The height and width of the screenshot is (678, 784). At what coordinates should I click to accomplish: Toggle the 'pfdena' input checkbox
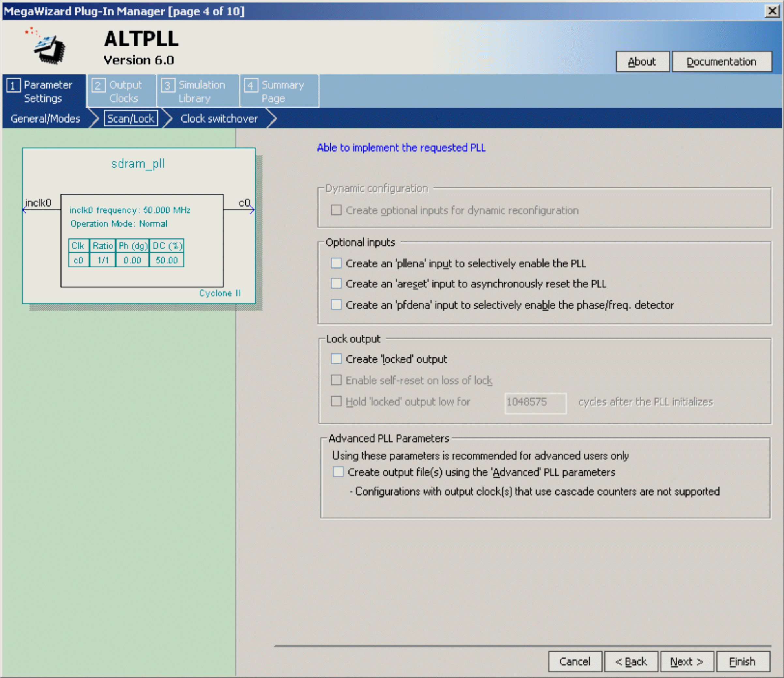[336, 305]
